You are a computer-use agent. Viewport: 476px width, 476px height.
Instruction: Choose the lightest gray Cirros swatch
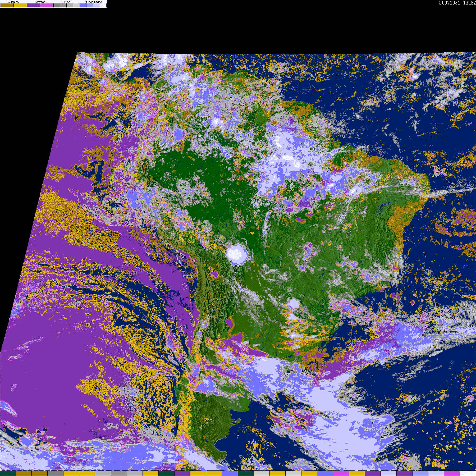tap(76, 5)
